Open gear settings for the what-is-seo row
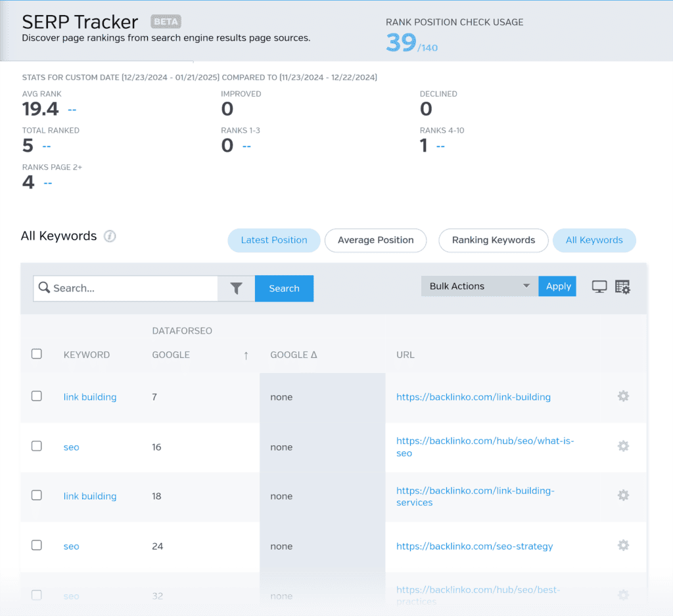 tap(623, 446)
